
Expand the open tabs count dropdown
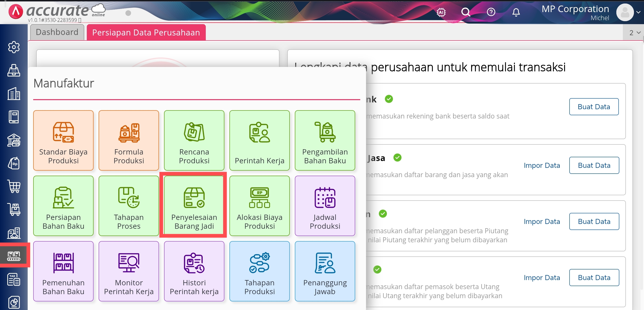click(x=635, y=33)
